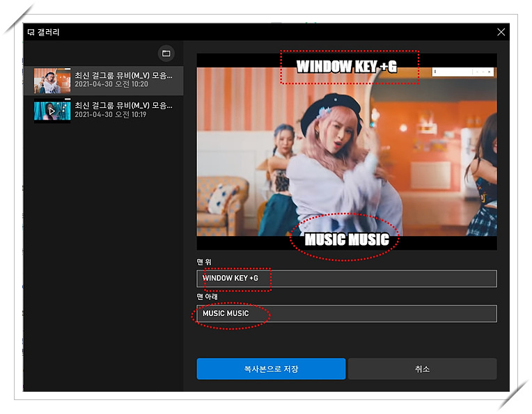
Task: Save with 복사본으로 저장 button
Action: pos(271,369)
